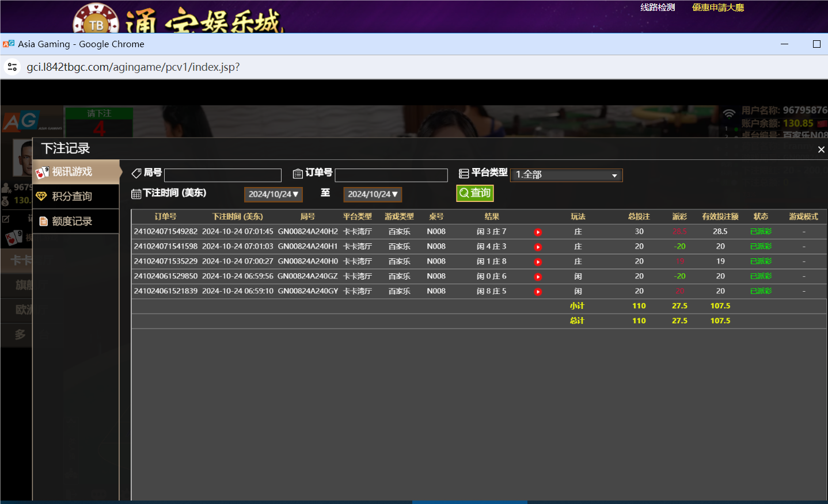Image resolution: width=828 pixels, height=504 pixels.
Task: Click the blue horizontal scrollbar at bottom
Action: pos(469,501)
